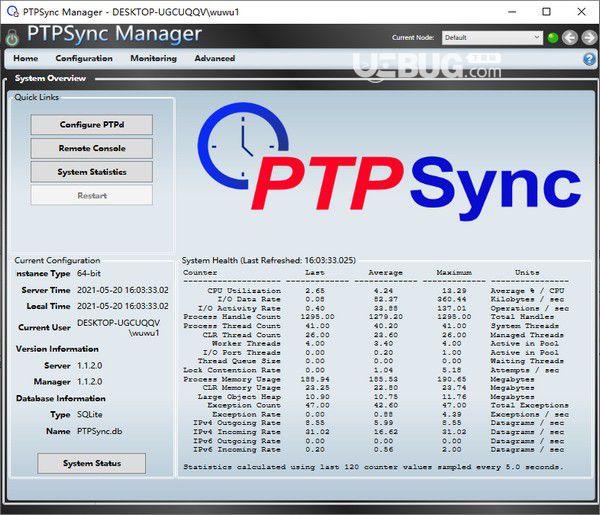
Task: Click the Average column header
Action: point(385,272)
